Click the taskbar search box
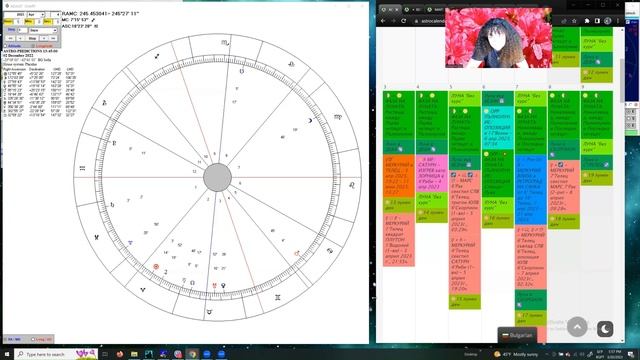640x360 pixels. click(x=56, y=354)
